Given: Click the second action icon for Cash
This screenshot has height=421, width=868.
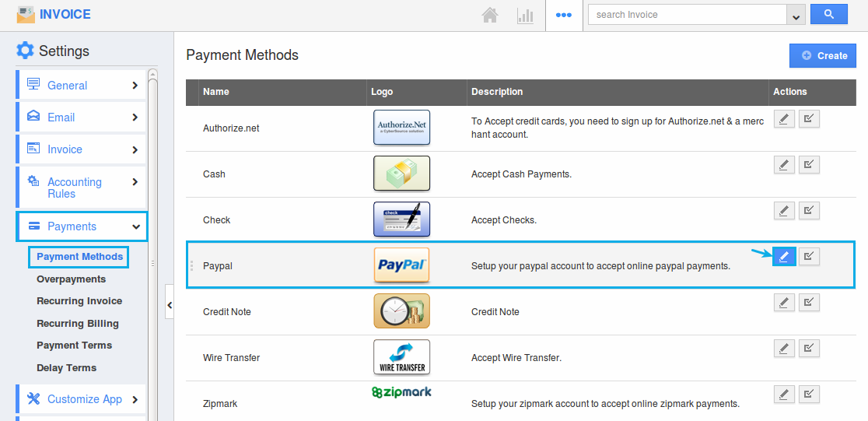Looking at the screenshot, I should click(x=809, y=165).
